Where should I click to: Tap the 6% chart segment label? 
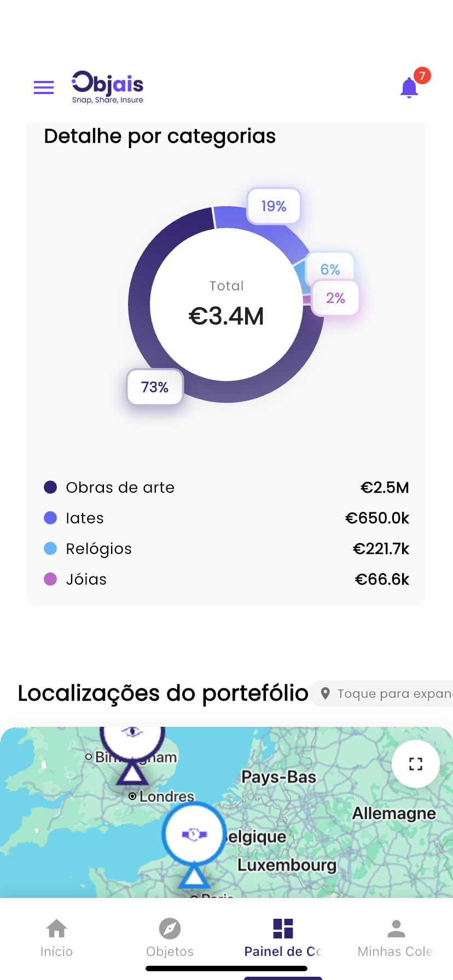coord(330,268)
